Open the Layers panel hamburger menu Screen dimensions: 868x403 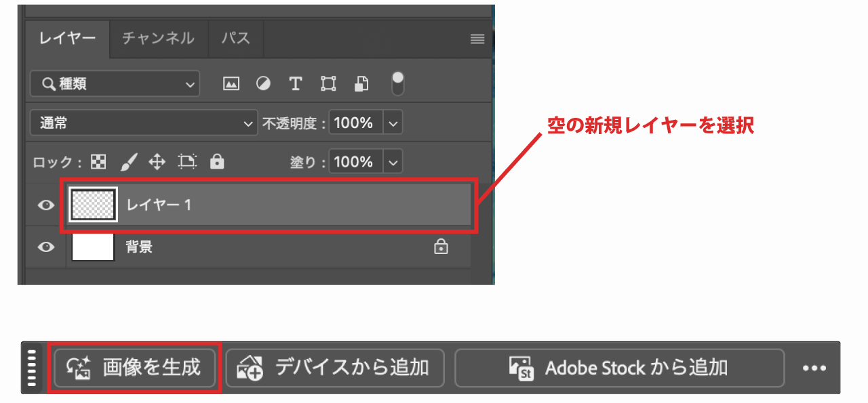pyautogui.click(x=477, y=39)
